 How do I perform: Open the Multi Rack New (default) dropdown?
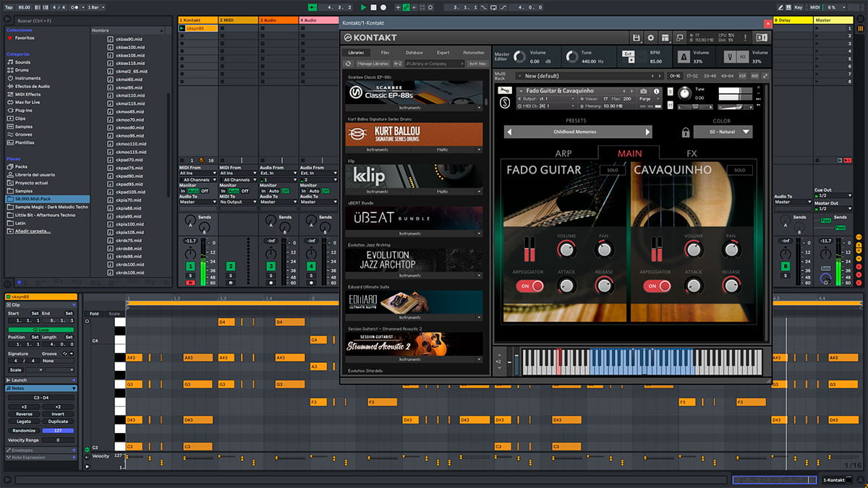coord(589,76)
